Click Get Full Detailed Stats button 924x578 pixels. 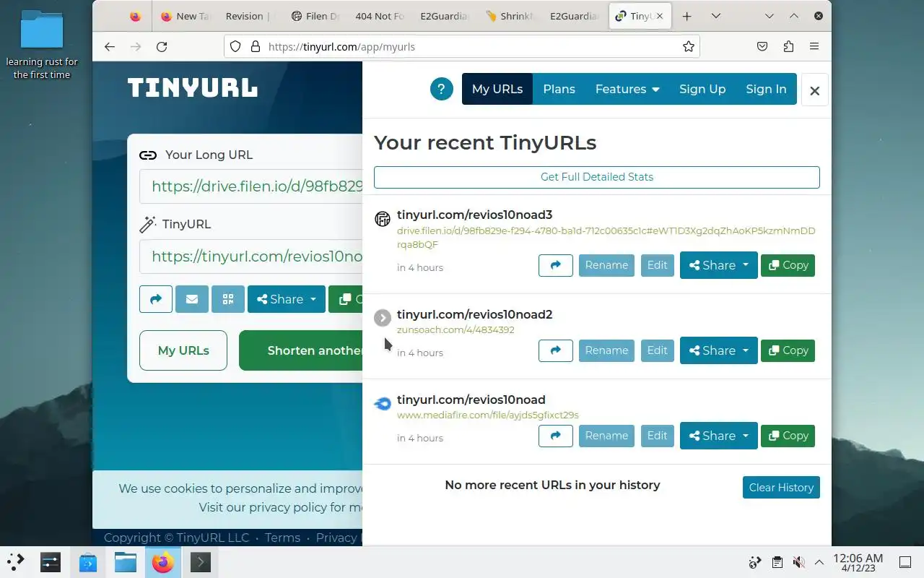pos(597,177)
